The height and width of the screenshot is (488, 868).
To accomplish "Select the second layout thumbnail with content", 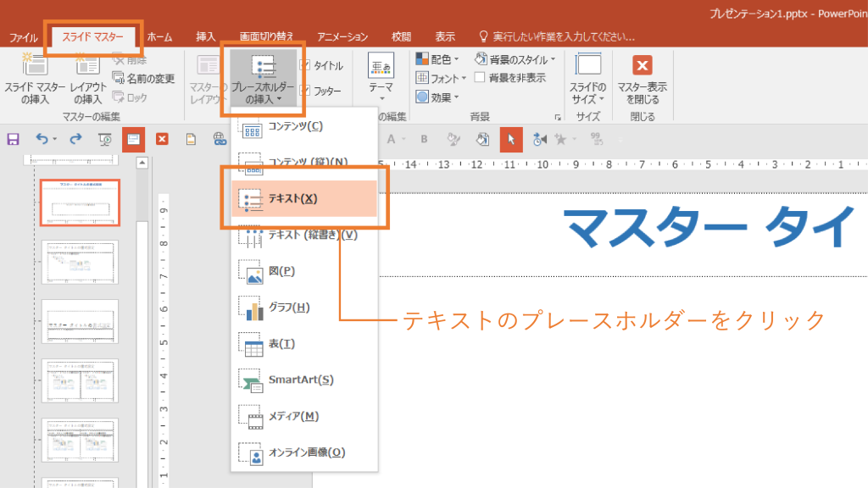I will [x=81, y=263].
